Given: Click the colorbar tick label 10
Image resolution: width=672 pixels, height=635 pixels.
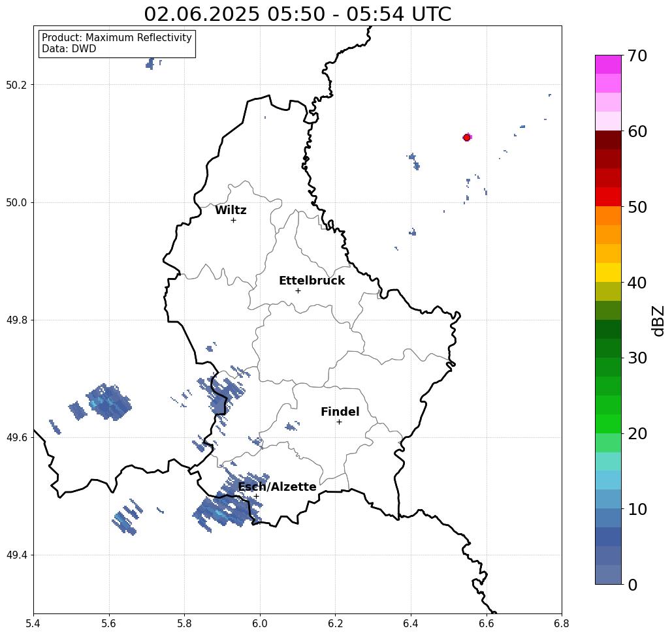Looking at the screenshot, I should pos(637,509).
